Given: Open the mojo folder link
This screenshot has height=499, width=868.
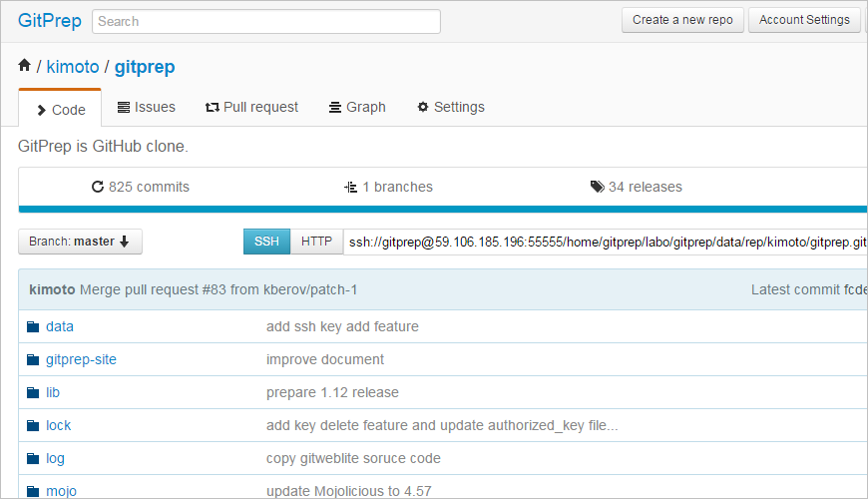Looking at the screenshot, I should [62, 491].
